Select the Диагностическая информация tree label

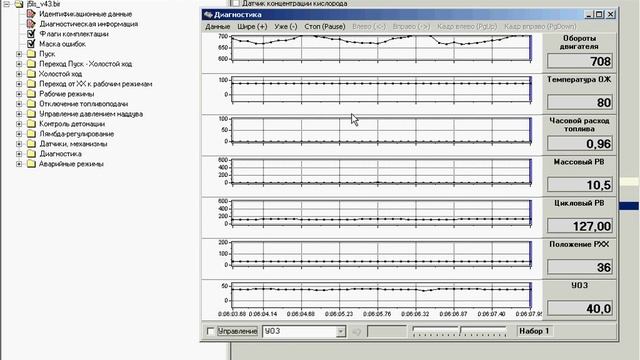coord(89,24)
